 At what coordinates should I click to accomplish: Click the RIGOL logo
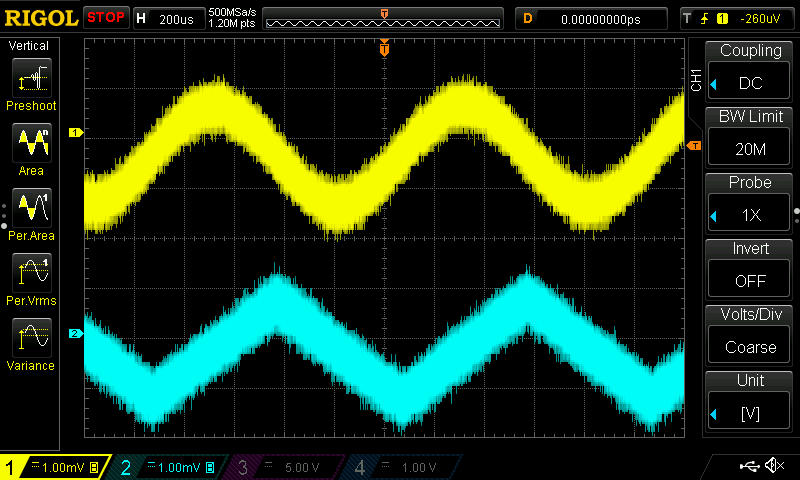pos(40,17)
